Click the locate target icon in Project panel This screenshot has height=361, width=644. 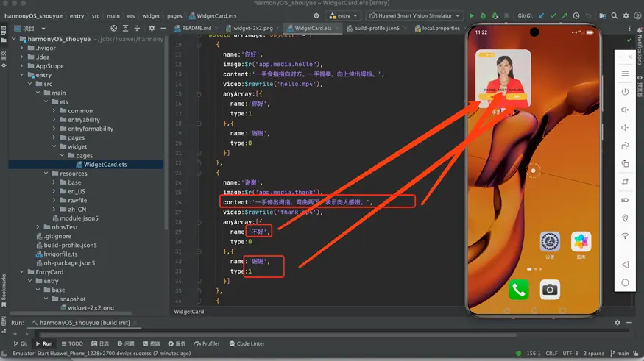click(114, 28)
